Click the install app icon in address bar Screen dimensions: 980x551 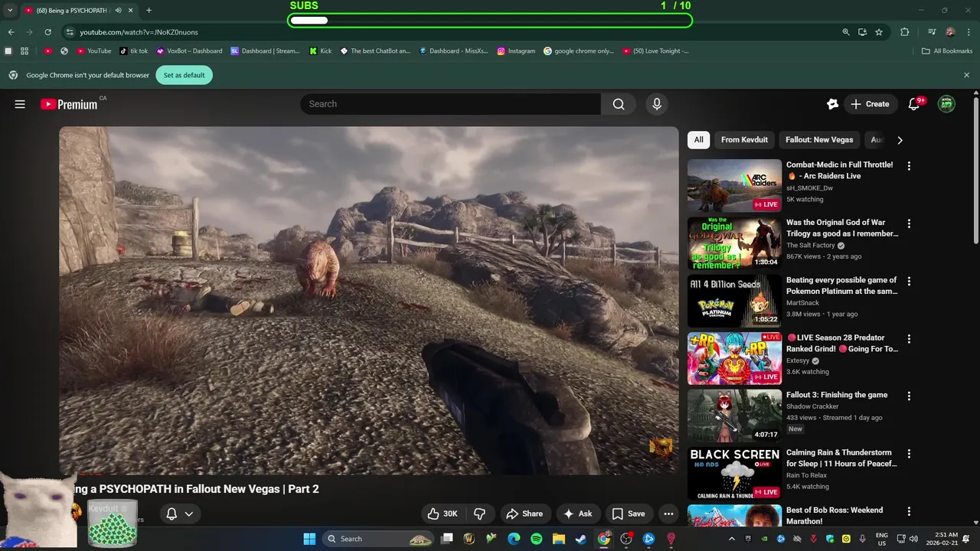pyautogui.click(x=862, y=32)
